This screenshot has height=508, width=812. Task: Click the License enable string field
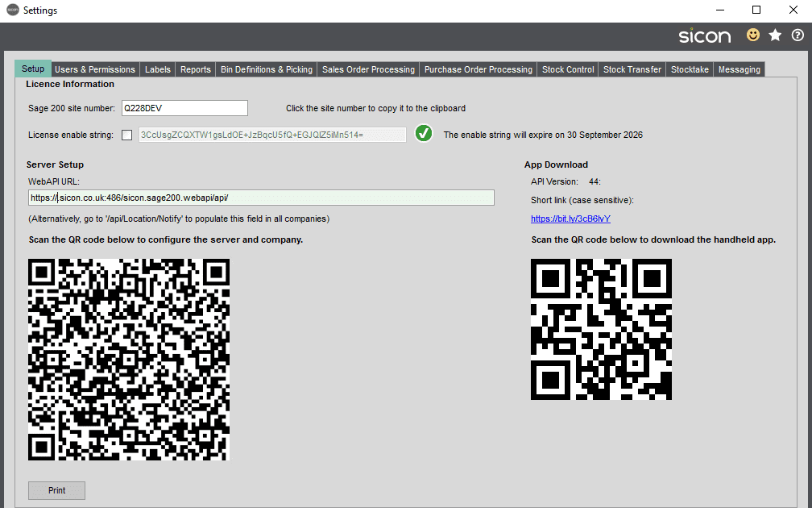tap(272, 135)
